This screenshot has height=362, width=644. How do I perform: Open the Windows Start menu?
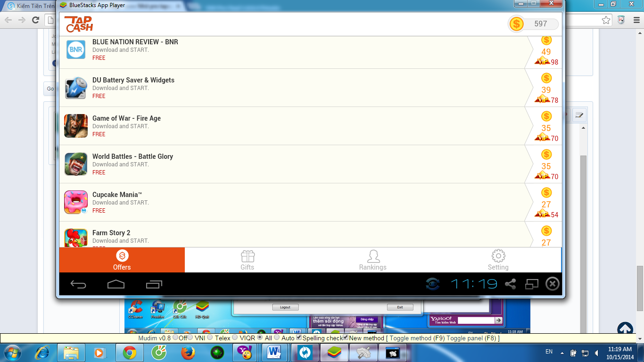click(x=12, y=352)
